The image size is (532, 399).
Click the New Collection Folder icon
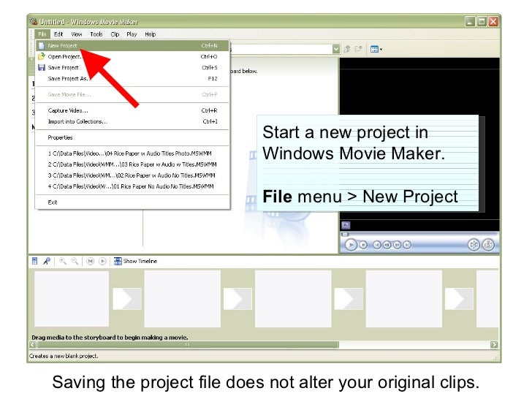358,49
